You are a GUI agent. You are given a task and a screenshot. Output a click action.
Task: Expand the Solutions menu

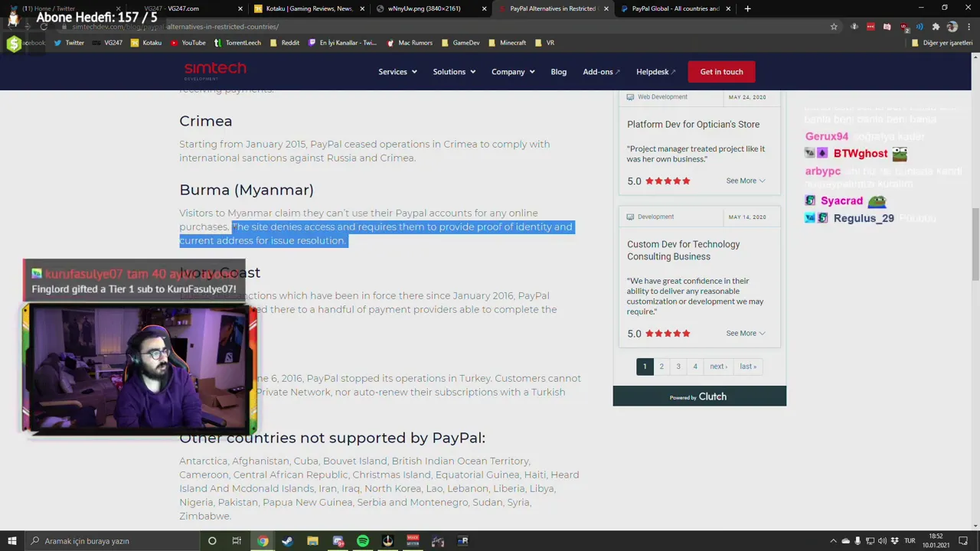pyautogui.click(x=454, y=72)
